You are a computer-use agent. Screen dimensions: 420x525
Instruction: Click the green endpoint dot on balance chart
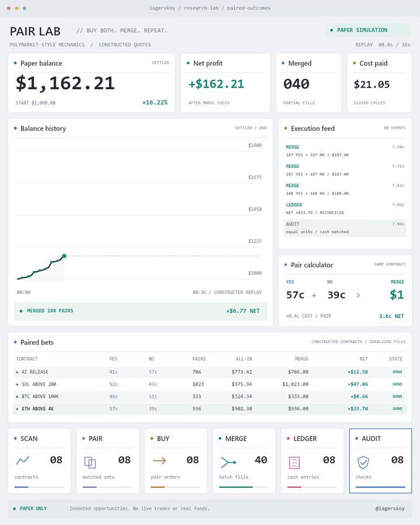click(64, 256)
